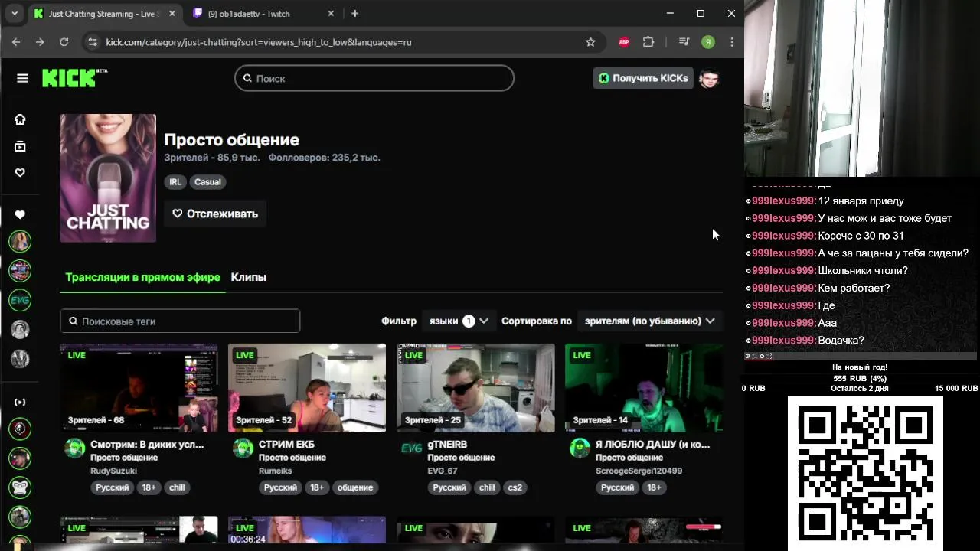Viewport: 980px width, 551px height.
Task: Open Rumeiks channel avatar
Action: (x=243, y=448)
